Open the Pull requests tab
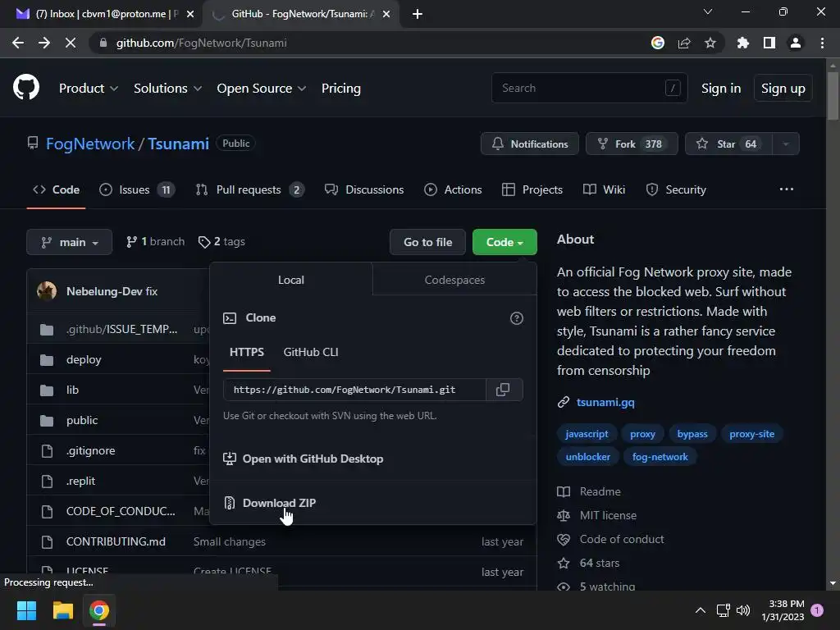840x630 pixels. click(x=250, y=189)
